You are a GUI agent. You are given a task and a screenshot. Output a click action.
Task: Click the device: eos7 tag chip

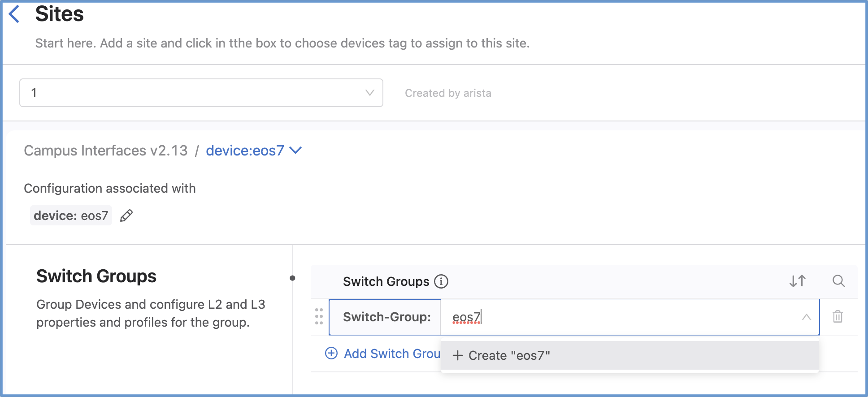click(x=71, y=216)
